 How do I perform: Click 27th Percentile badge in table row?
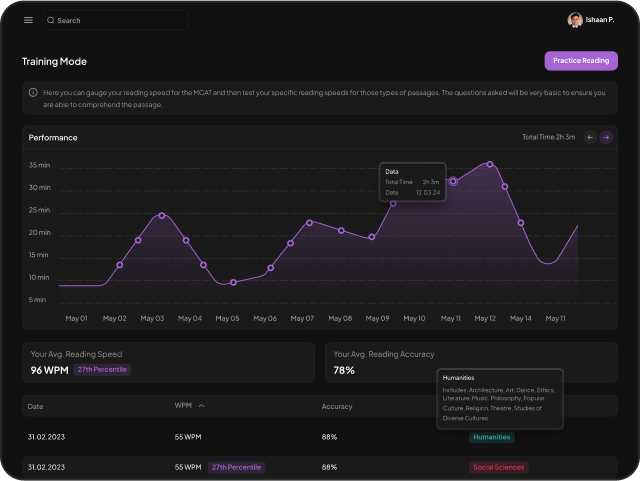point(237,467)
